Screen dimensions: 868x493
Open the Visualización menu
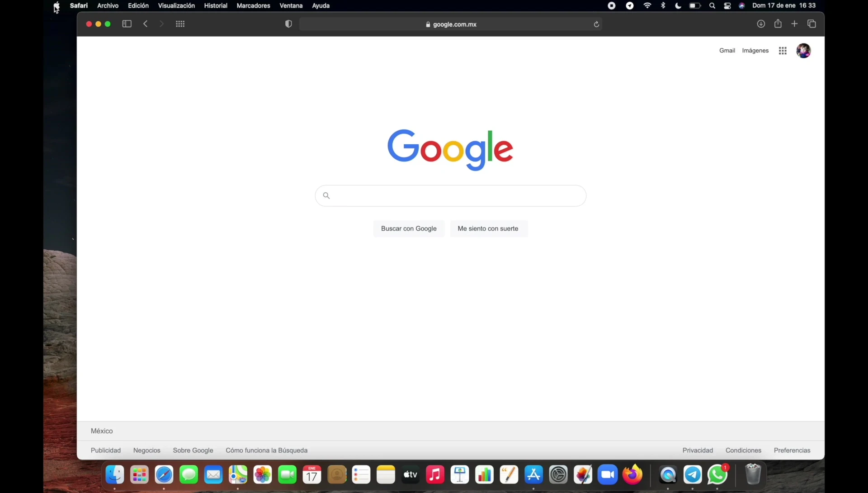tap(176, 5)
